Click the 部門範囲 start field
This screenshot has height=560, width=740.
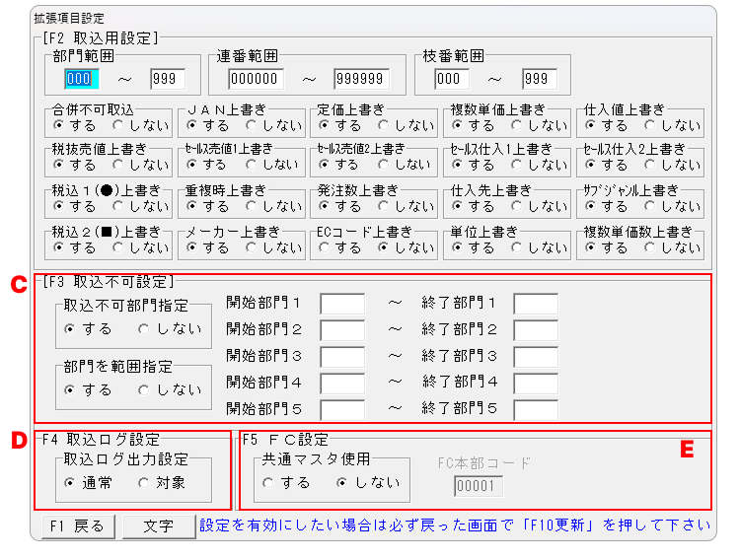(82, 79)
